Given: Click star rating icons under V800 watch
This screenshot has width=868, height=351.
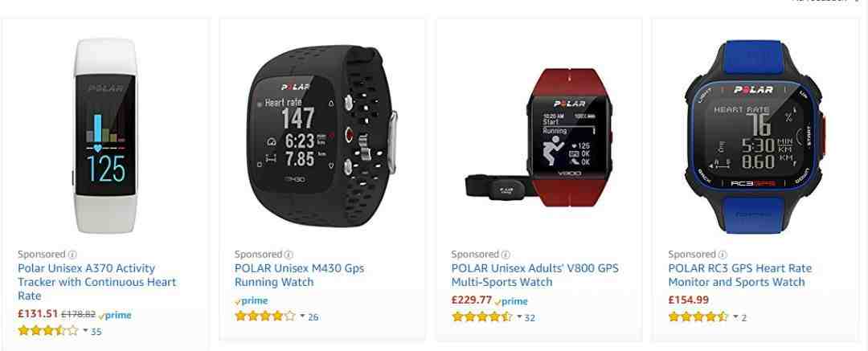Looking at the screenshot, I should (x=482, y=317).
